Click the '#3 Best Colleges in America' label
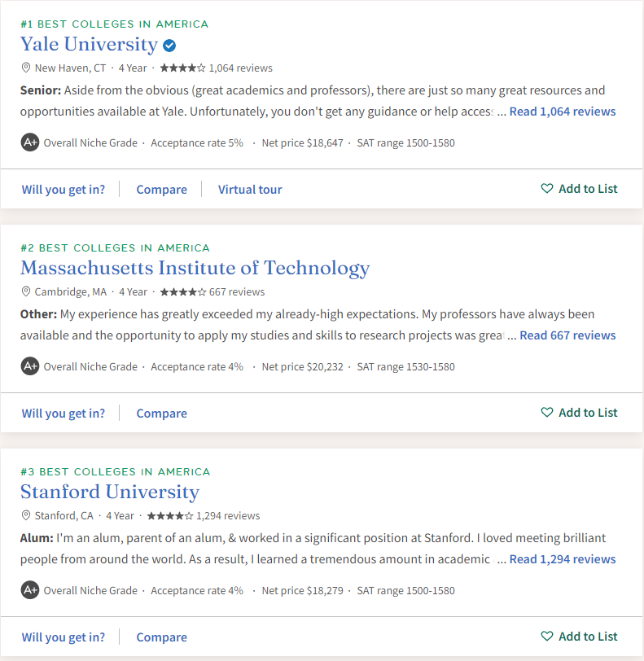The width and height of the screenshot is (644, 661). [115, 471]
